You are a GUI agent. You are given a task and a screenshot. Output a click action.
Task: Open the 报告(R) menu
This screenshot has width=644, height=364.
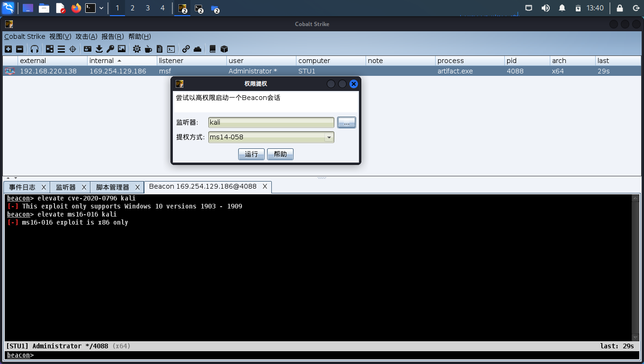[113, 36]
